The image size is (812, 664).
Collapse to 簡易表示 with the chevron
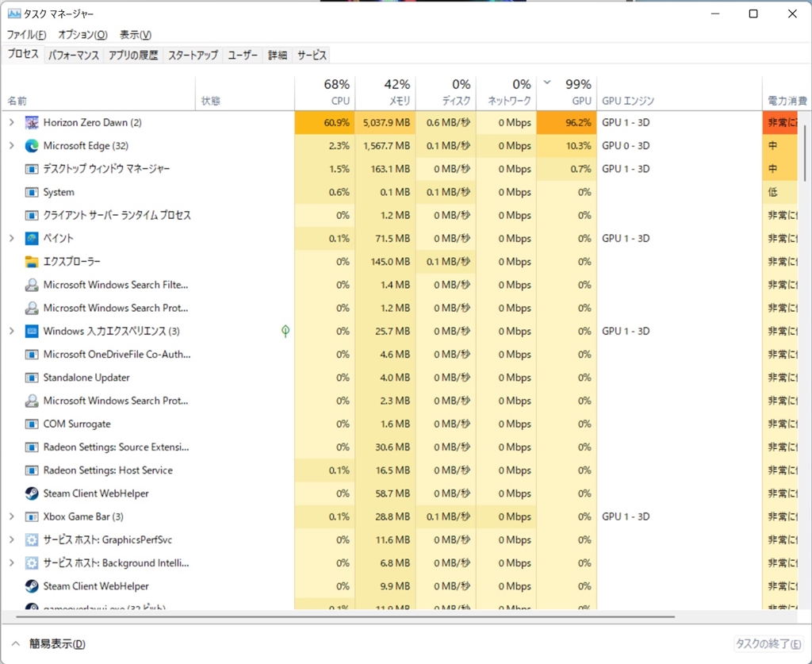pos(16,644)
